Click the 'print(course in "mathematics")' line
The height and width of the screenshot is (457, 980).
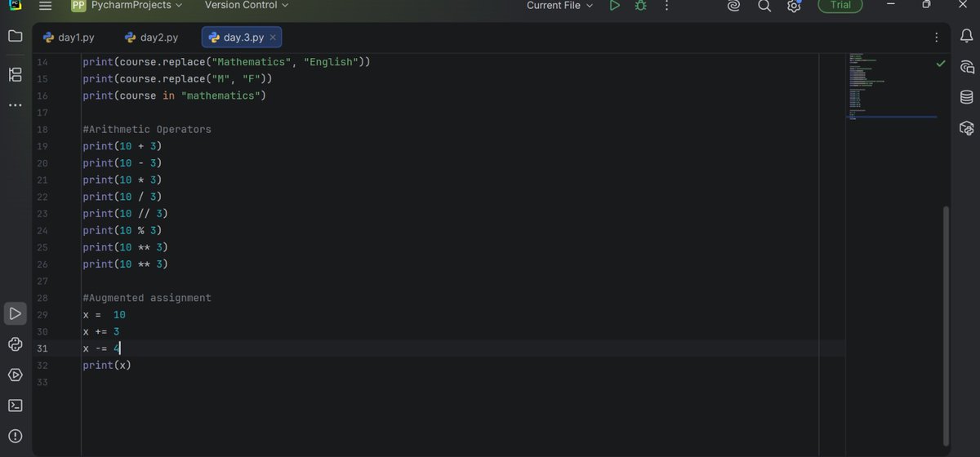click(x=175, y=96)
